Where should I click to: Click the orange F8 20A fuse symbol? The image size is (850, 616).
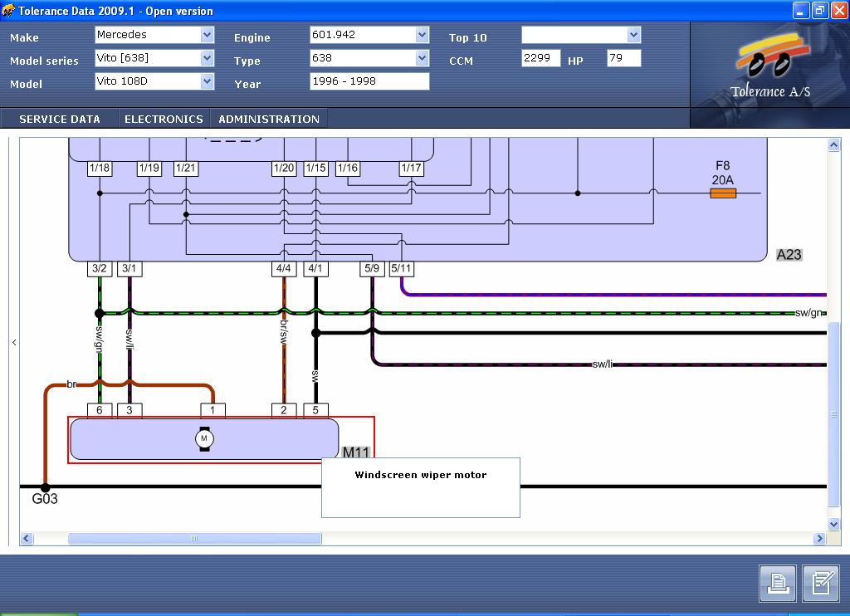(x=723, y=193)
